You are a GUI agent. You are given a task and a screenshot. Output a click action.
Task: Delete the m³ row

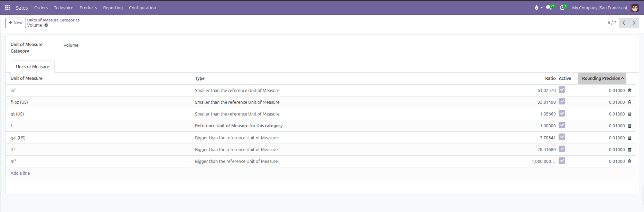[x=629, y=162]
